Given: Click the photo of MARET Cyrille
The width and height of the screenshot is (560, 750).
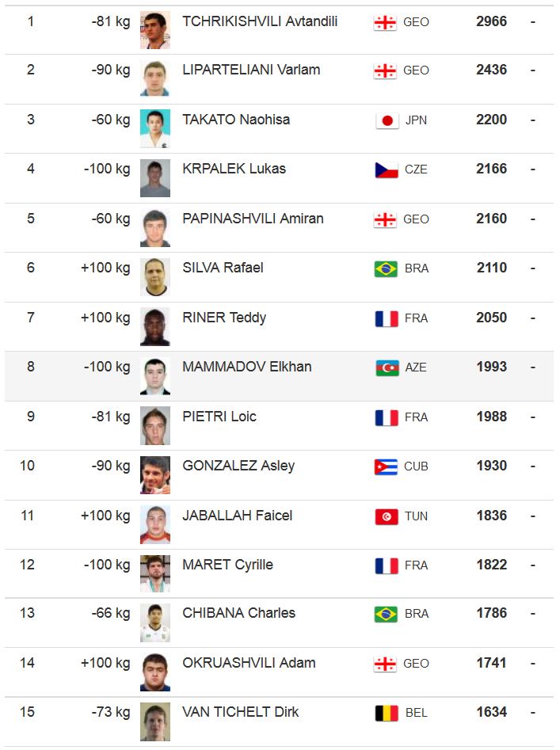Looking at the screenshot, I should 155,573.
